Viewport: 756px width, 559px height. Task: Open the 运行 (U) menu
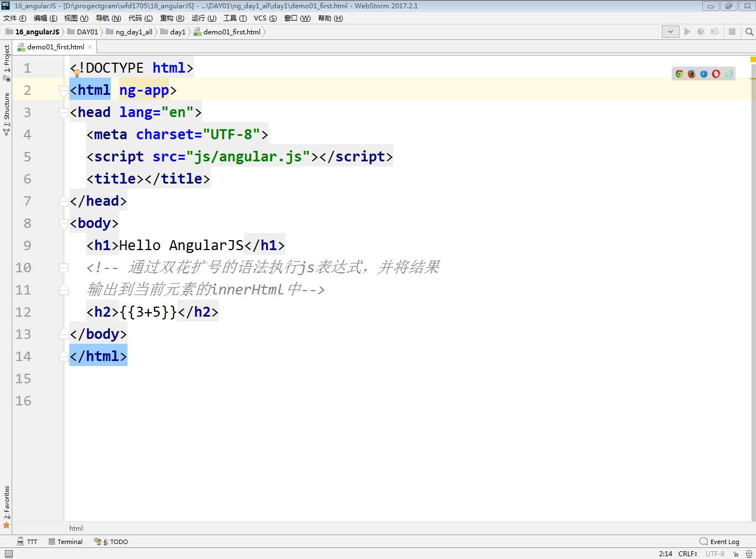click(204, 18)
